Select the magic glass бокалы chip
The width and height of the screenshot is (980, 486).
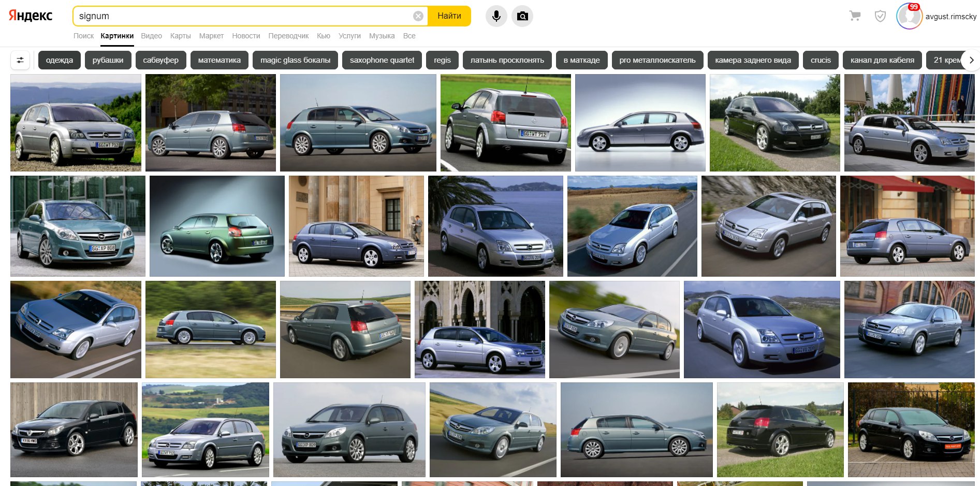(x=295, y=60)
